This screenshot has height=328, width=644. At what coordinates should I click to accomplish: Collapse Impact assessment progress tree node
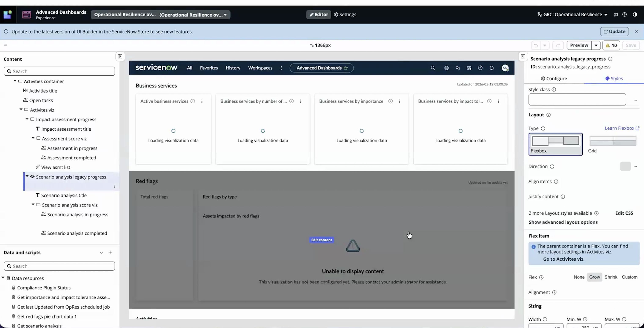click(x=27, y=119)
